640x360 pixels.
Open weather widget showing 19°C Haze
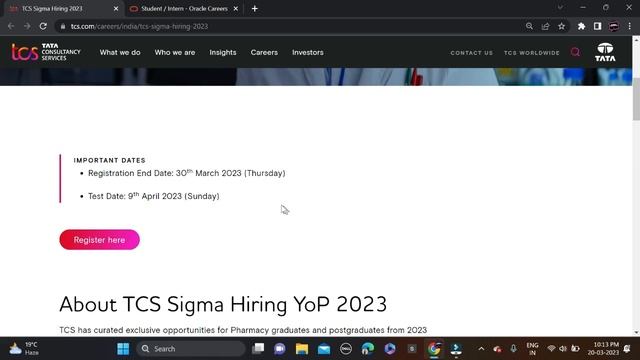point(24,349)
